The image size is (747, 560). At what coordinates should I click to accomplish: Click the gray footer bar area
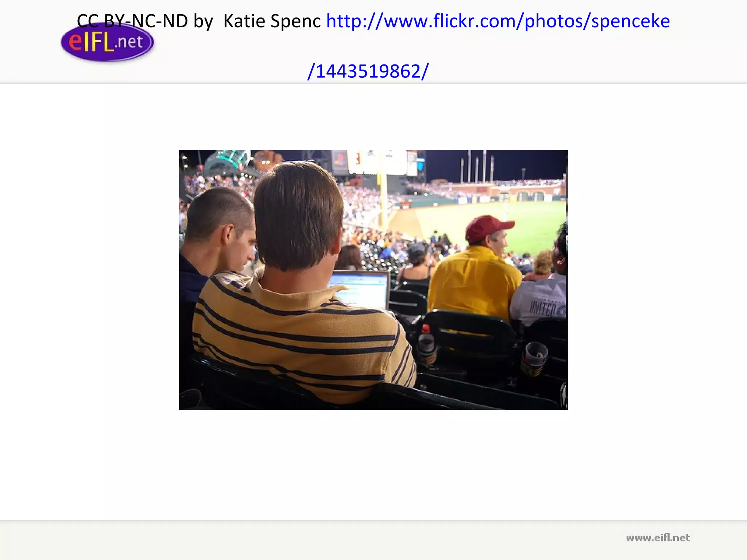(373, 540)
